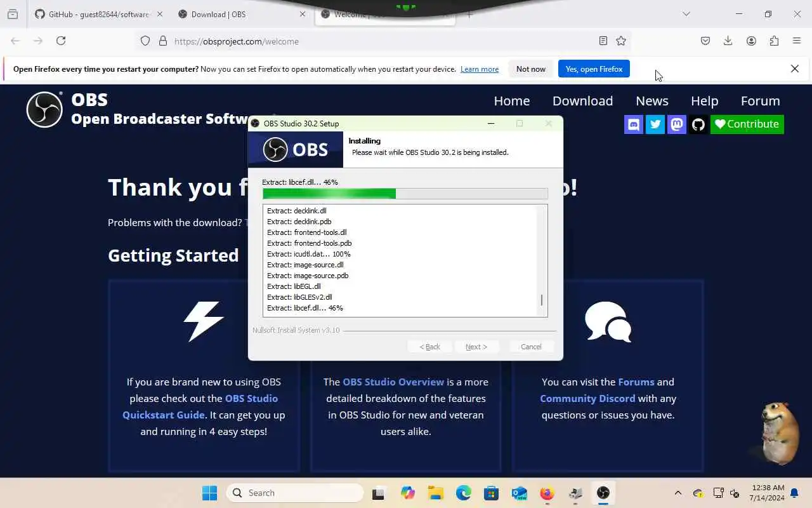The height and width of the screenshot is (508, 812).
Task: Click the chat bubbles card icon
Action: (x=608, y=322)
